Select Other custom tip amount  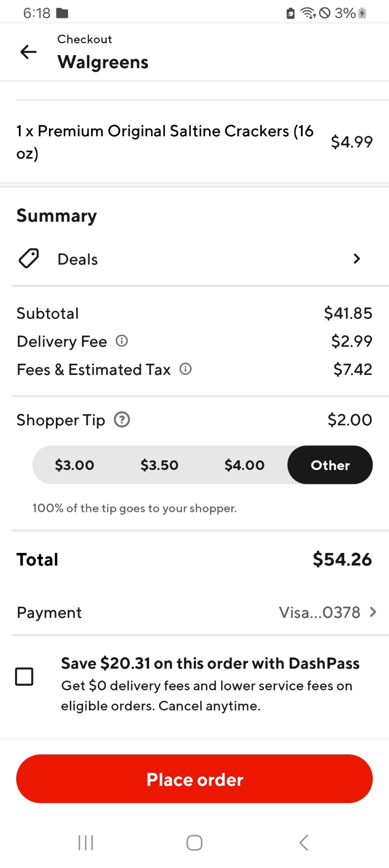[x=330, y=465]
